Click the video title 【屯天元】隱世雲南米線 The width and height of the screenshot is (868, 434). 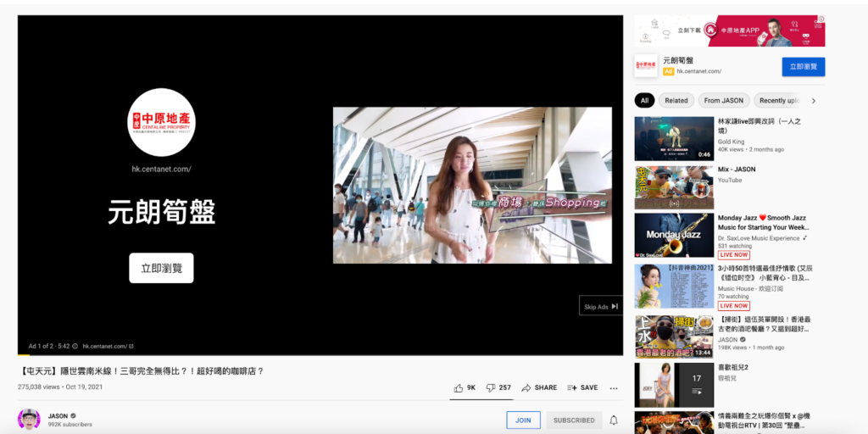[142, 371]
